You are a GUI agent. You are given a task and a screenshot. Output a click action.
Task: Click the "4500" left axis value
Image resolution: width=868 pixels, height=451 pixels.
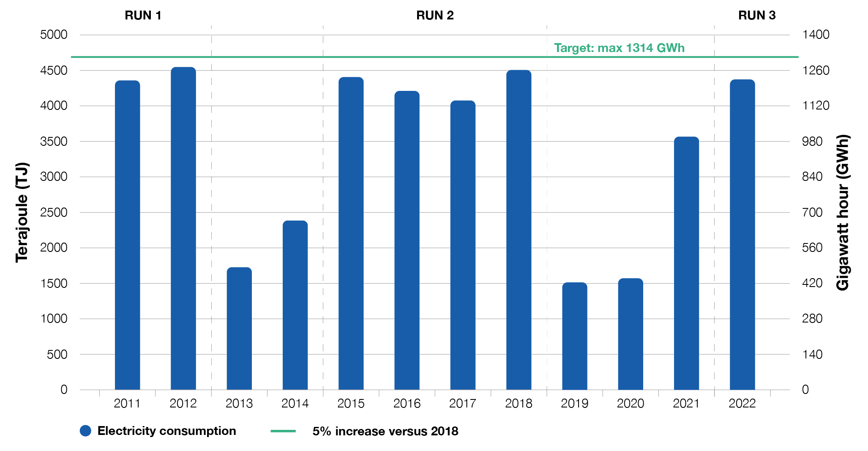(54, 71)
